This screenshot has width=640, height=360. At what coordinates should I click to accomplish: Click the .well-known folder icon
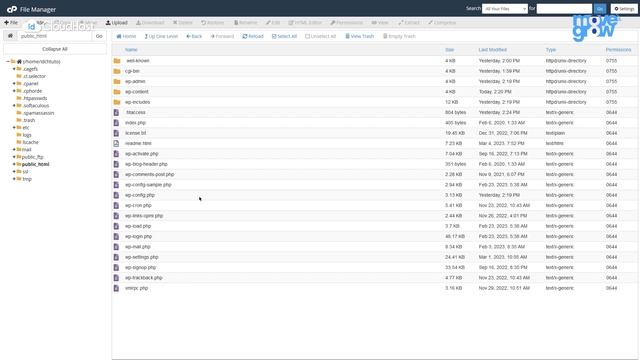point(117,61)
